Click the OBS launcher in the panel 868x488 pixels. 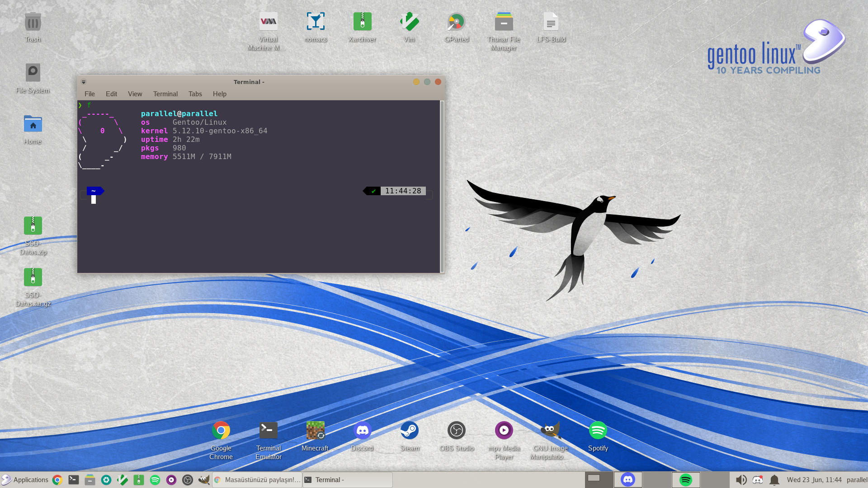188,480
